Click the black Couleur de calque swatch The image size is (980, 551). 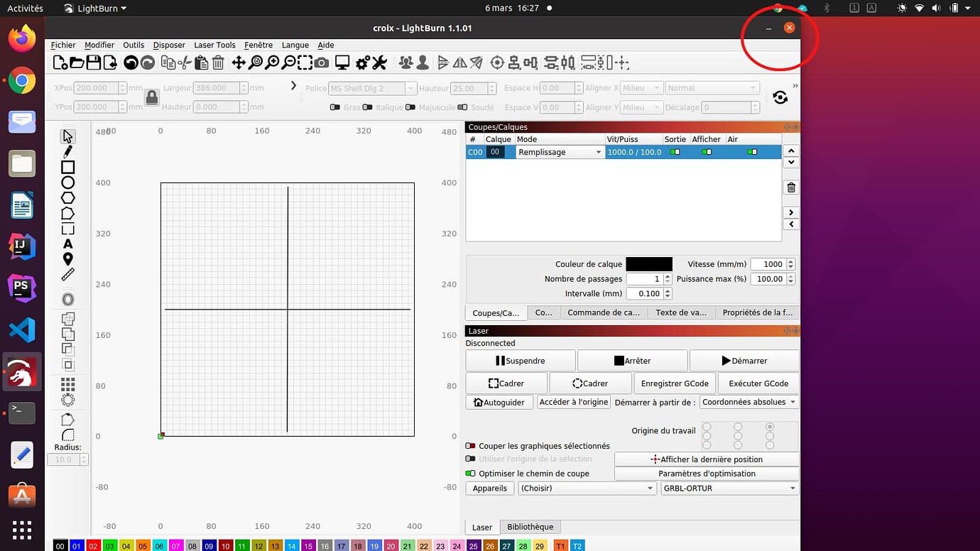[648, 264]
